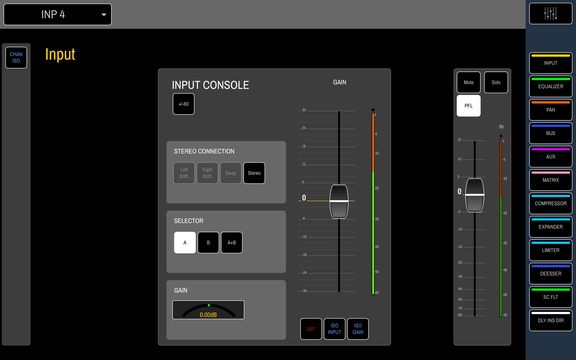The height and width of the screenshot is (360, 576).
Task: Switch to the COMPRESSOR section
Action: pos(550,204)
